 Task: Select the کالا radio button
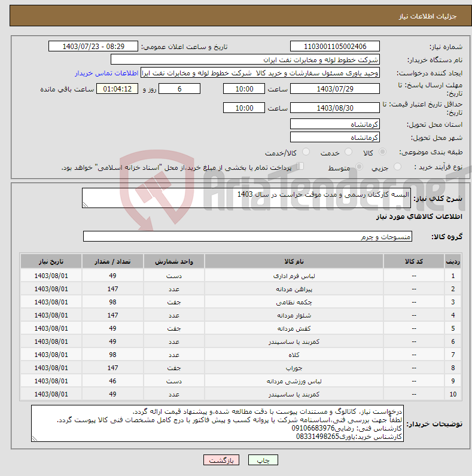pyautogui.click(x=382, y=152)
